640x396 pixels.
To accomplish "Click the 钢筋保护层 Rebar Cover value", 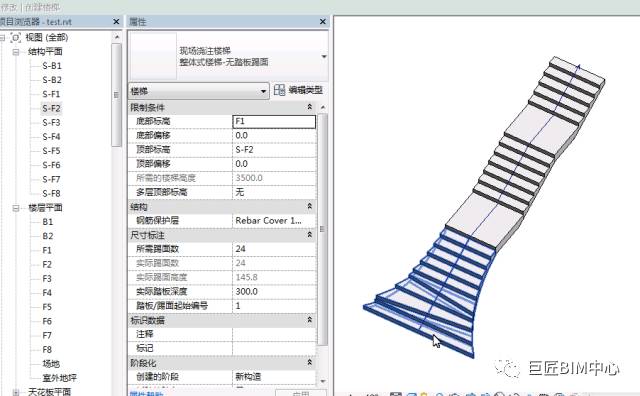I will click(x=274, y=221).
